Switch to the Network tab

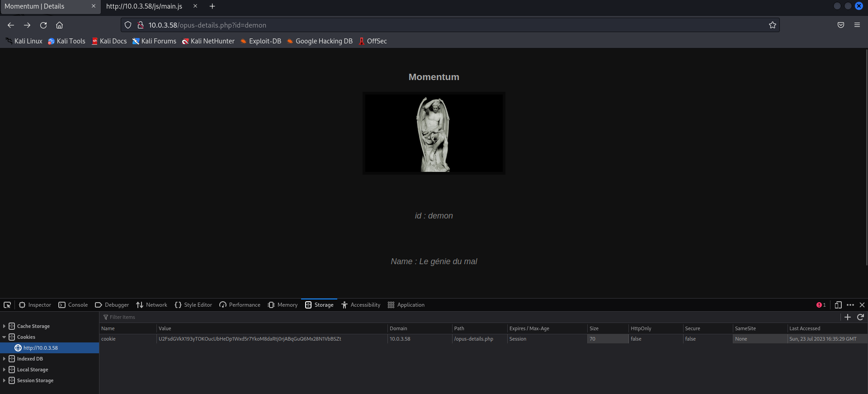152,305
